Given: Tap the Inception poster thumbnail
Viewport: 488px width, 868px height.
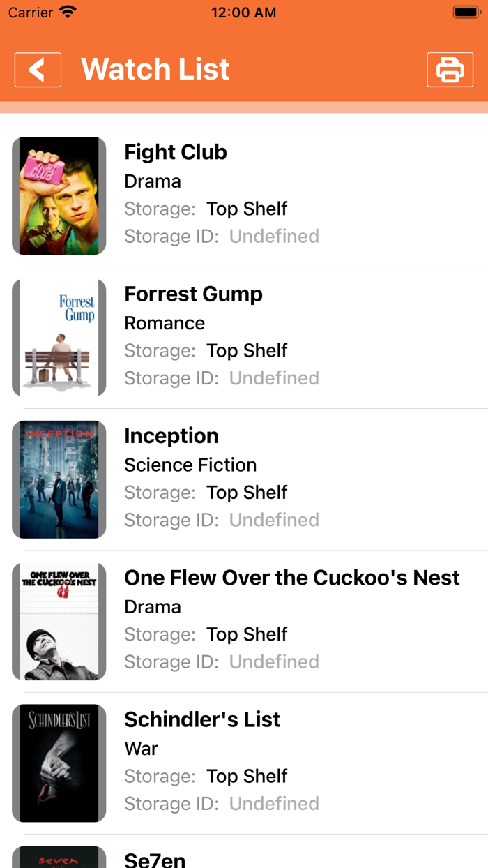Looking at the screenshot, I should tap(59, 479).
